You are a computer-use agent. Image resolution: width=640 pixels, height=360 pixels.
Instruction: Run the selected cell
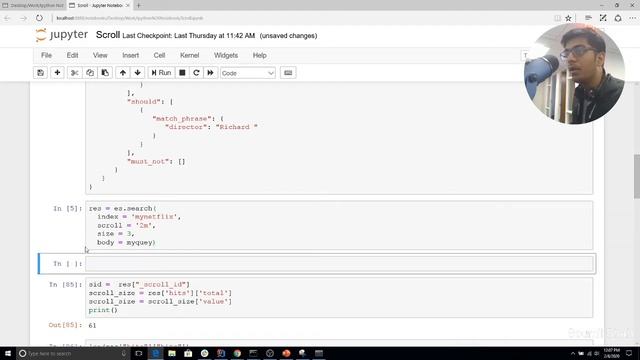[161, 73]
